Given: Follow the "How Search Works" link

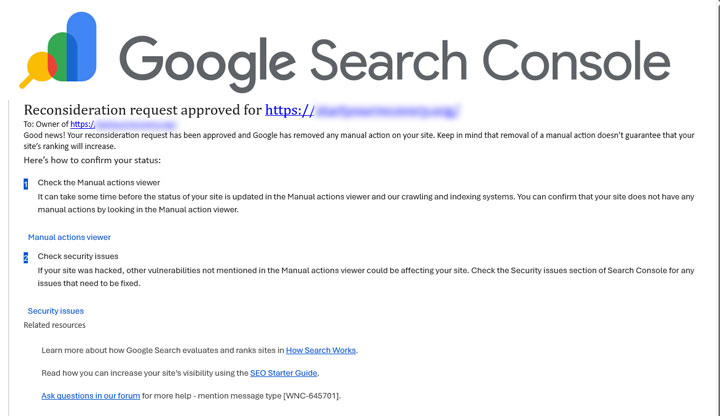Looking at the screenshot, I should (321, 351).
